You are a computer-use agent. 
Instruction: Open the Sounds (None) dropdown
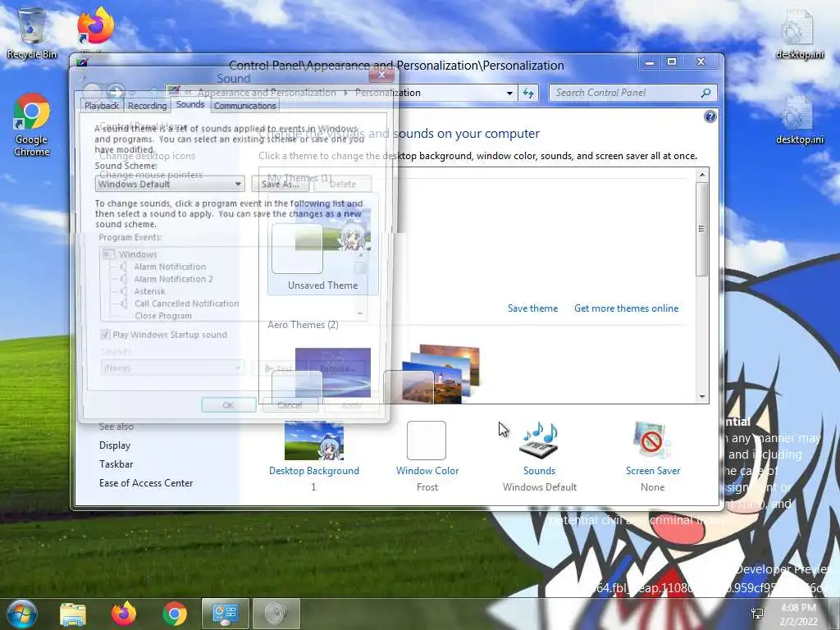[172, 368]
